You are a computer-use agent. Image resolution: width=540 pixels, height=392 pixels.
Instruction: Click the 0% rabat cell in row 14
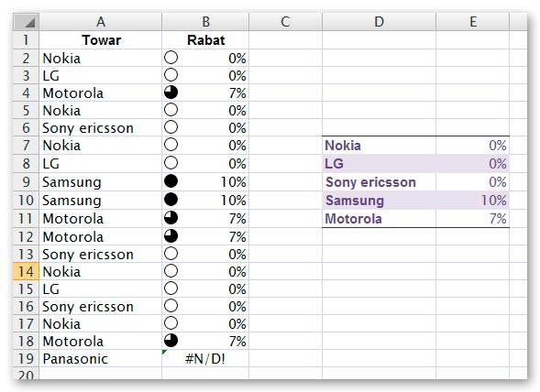tap(205, 271)
